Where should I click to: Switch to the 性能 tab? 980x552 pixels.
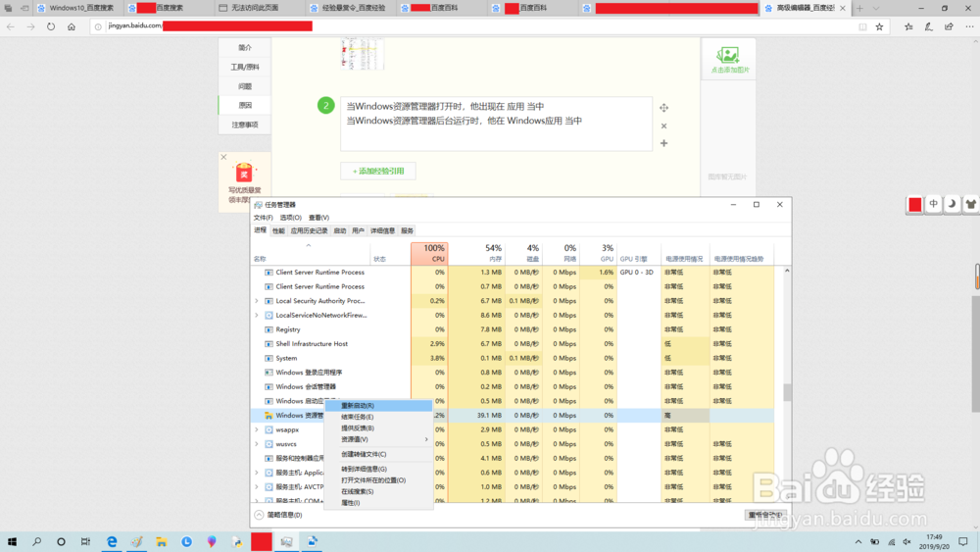click(x=278, y=230)
